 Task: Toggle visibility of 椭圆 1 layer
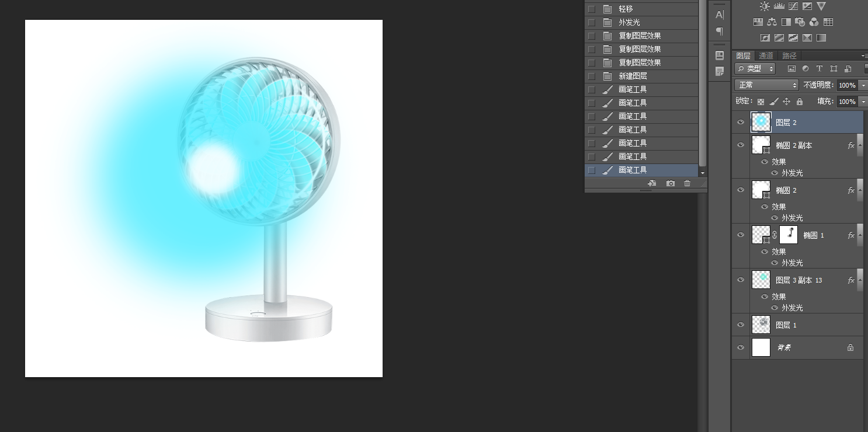point(741,235)
